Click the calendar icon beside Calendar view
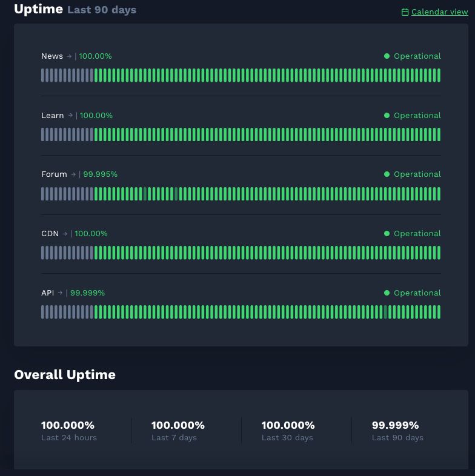The height and width of the screenshot is (476, 475). [405, 12]
